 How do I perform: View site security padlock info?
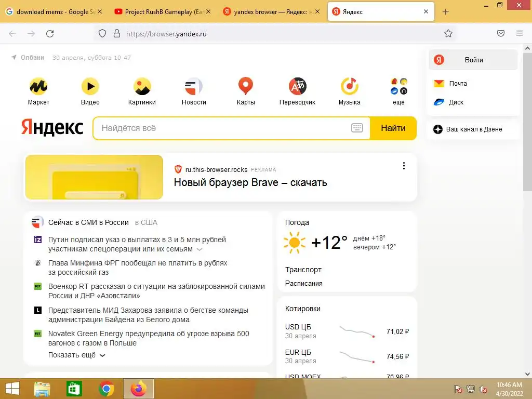click(117, 33)
